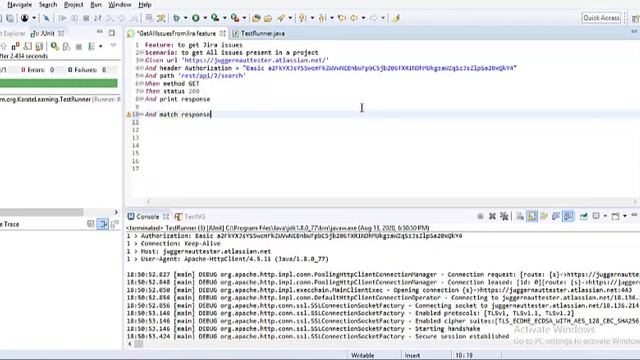640x360 pixels.
Task: Open the Run button dropdown arrow
Action: 205,18
